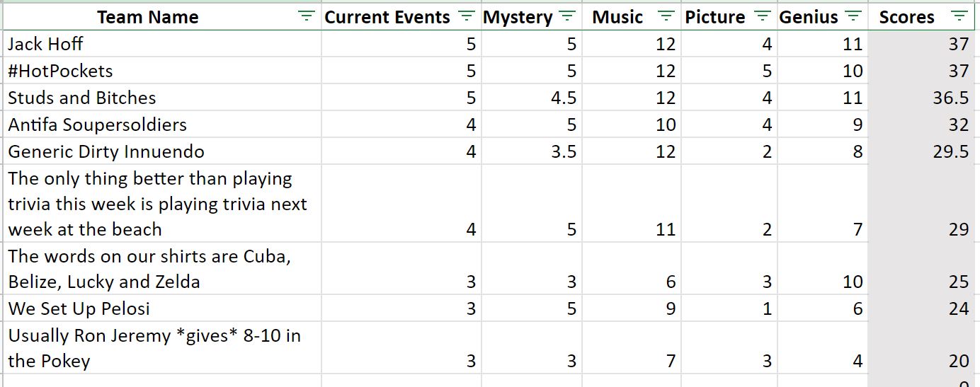
Task: Select the We Set Up Pelosi cell
Action: pos(162,308)
